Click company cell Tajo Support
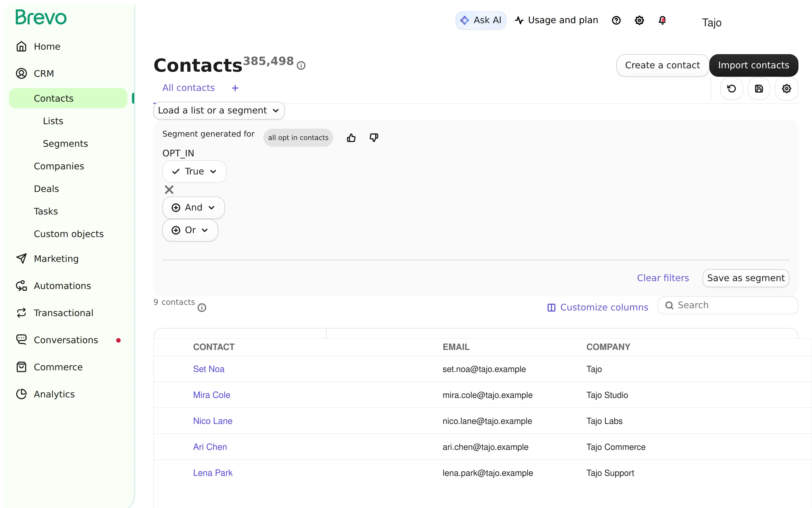This screenshot has width=812, height=508. [610, 473]
